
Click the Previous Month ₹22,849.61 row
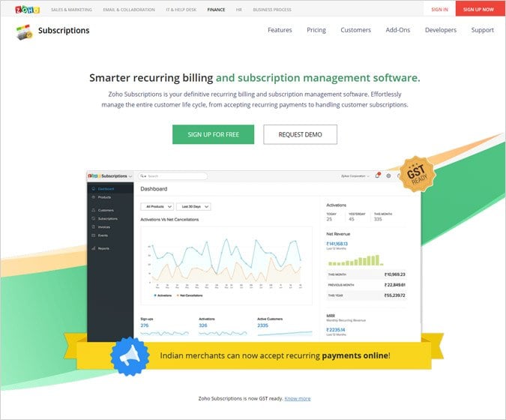tap(367, 285)
